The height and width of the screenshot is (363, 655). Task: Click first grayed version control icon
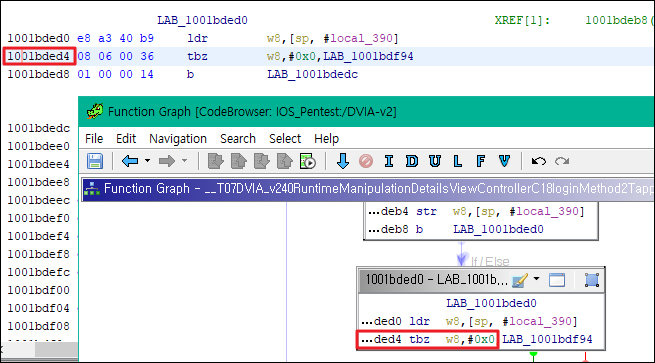tap(216, 161)
